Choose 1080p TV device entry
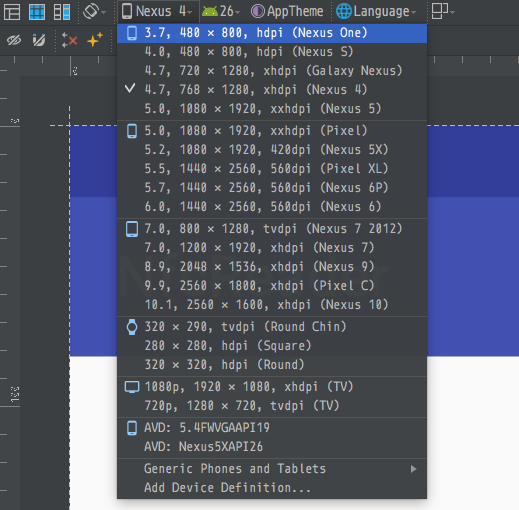Screen dimensions: 519x510 [x=272, y=387]
